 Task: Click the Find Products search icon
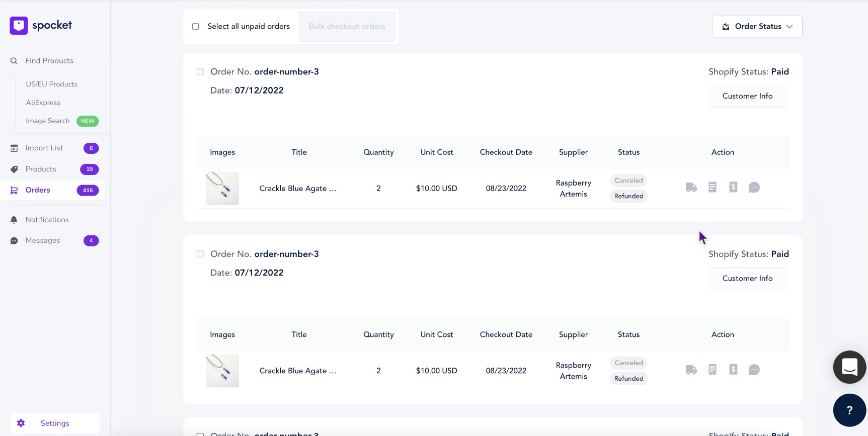click(x=14, y=61)
